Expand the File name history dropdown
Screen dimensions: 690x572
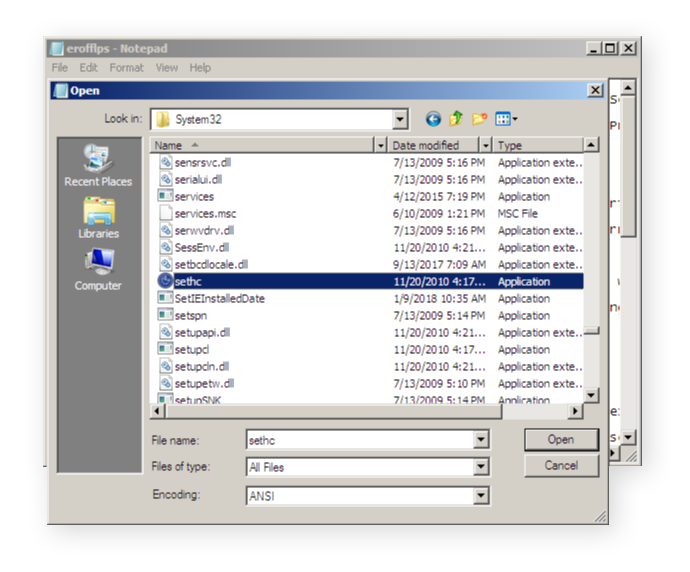(x=481, y=440)
